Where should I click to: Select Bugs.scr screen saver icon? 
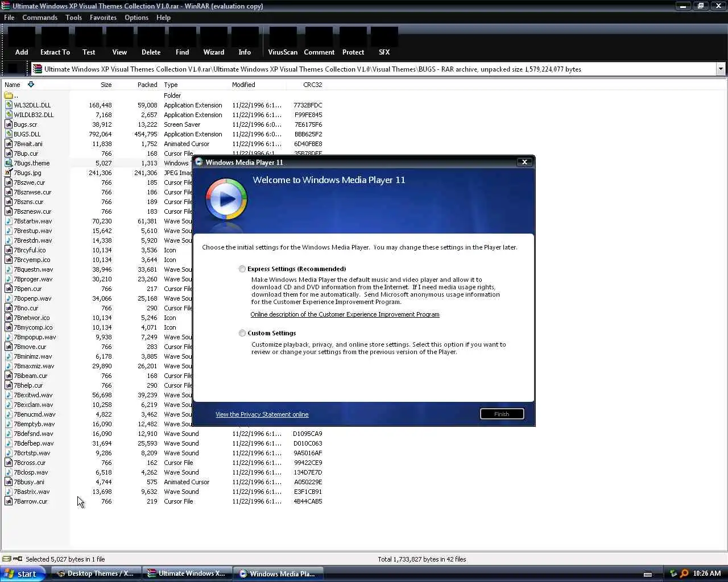[9, 124]
